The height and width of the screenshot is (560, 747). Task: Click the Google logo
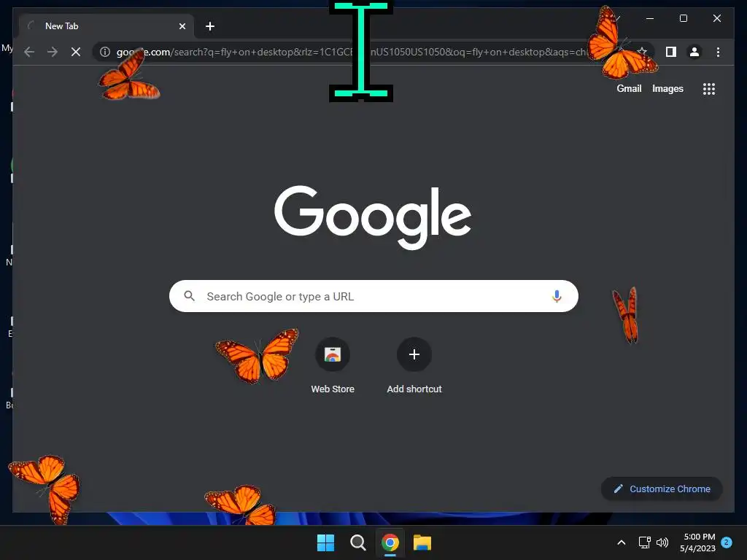click(373, 217)
